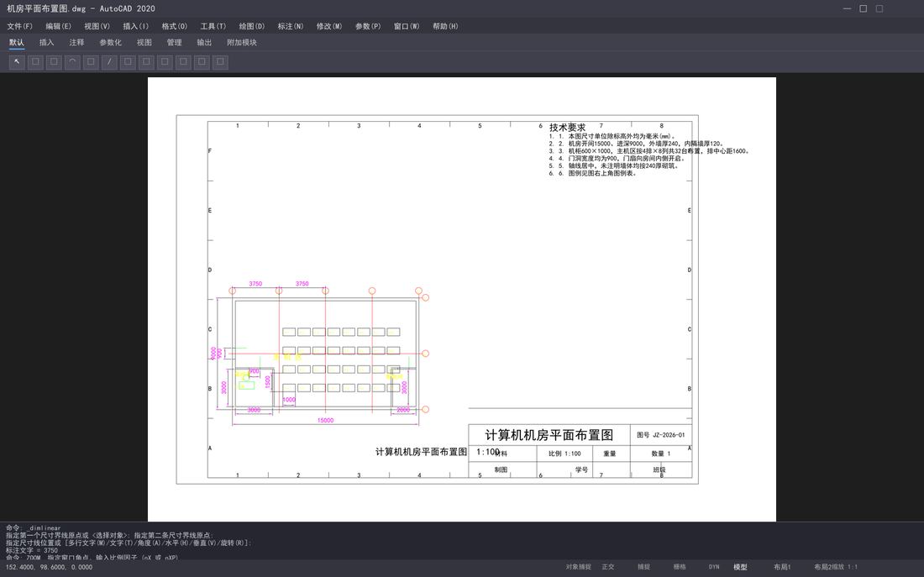Click the 标注文字 = 3750 command history line

(32, 550)
